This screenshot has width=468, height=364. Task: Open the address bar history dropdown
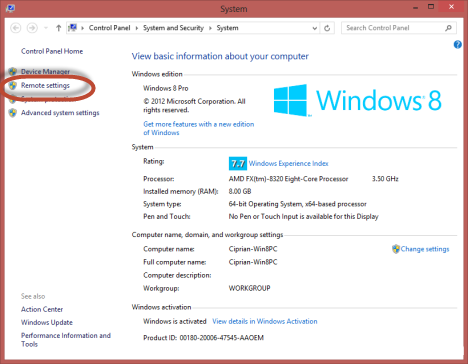coord(314,28)
